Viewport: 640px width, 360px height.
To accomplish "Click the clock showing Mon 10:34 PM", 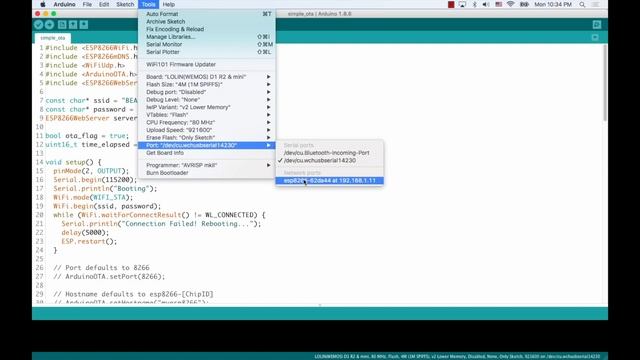I will pyautogui.click(x=553, y=4).
